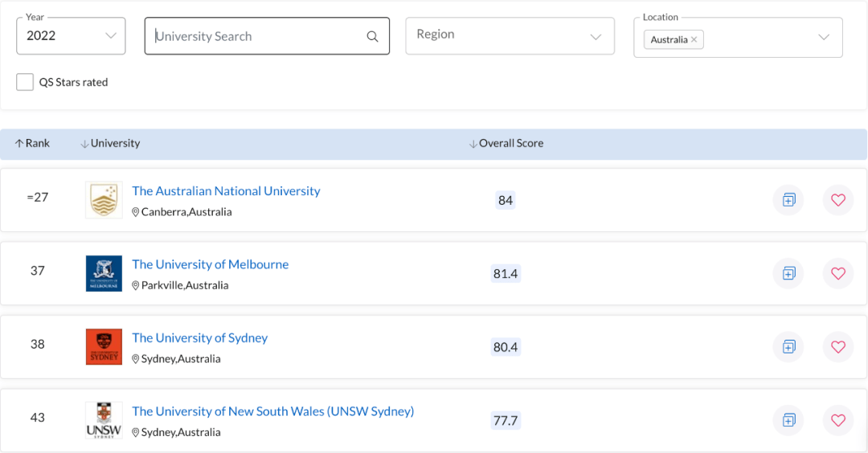Image resolution: width=868 pixels, height=453 pixels.
Task: Remove the Australia location tag
Action: point(694,39)
